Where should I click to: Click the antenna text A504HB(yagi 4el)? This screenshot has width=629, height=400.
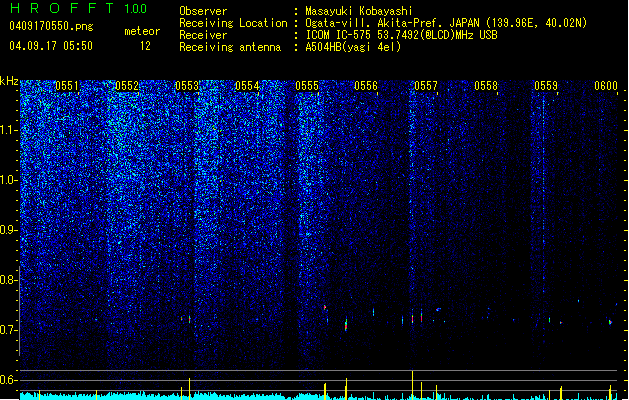pyautogui.click(x=353, y=47)
